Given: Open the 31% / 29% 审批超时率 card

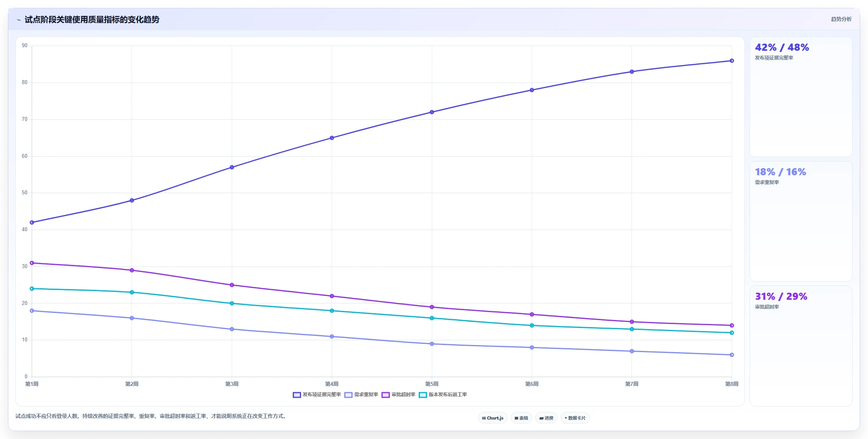Looking at the screenshot, I should coord(801,346).
